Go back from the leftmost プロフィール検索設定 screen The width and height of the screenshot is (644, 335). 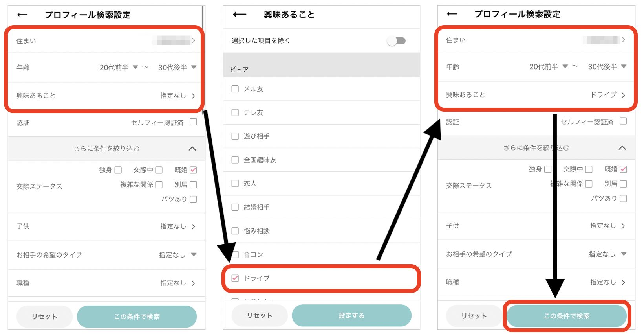(23, 15)
